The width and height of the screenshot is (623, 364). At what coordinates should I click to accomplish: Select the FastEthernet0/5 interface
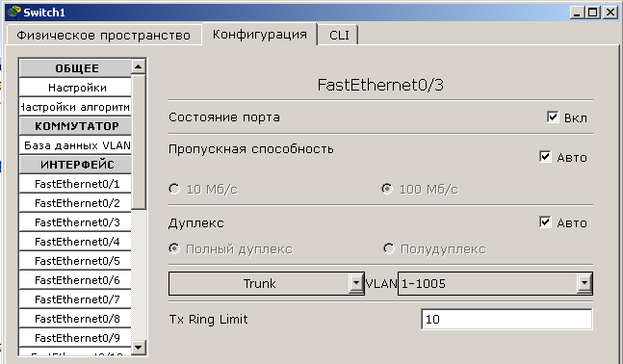tap(75, 261)
